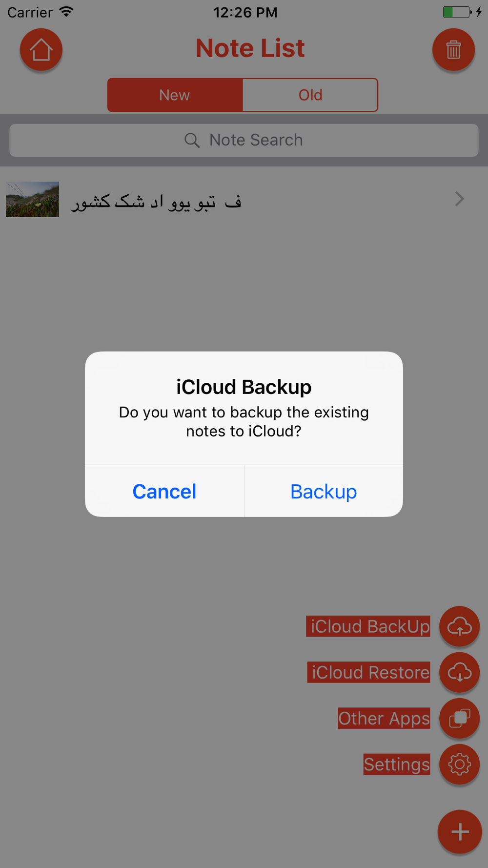
Task: Switch to the New segment
Action: [175, 95]
